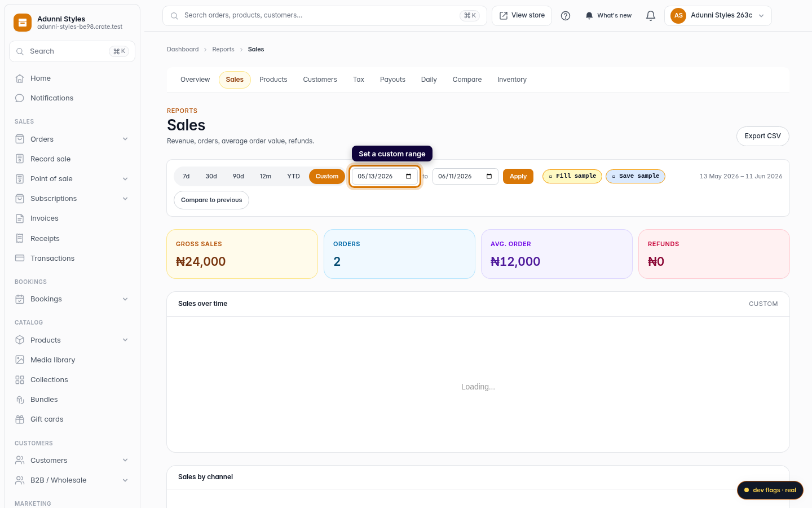Expand the Point of sale chevron
This screenshot has height=508, width=812.
pyautogui.click(x=125, y=179)
